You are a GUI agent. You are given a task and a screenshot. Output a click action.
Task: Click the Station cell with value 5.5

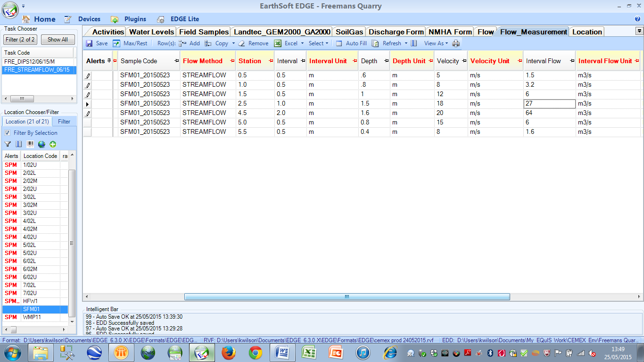tap(255, 132)
